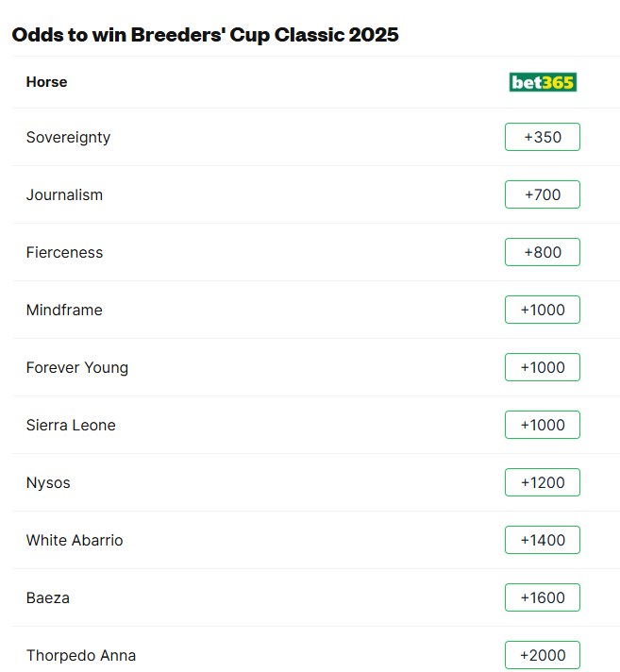Click the Breeders' Cup Classic 2025 heading
The height and width of the screenshot is (672, 620).
tap(205, 35)
